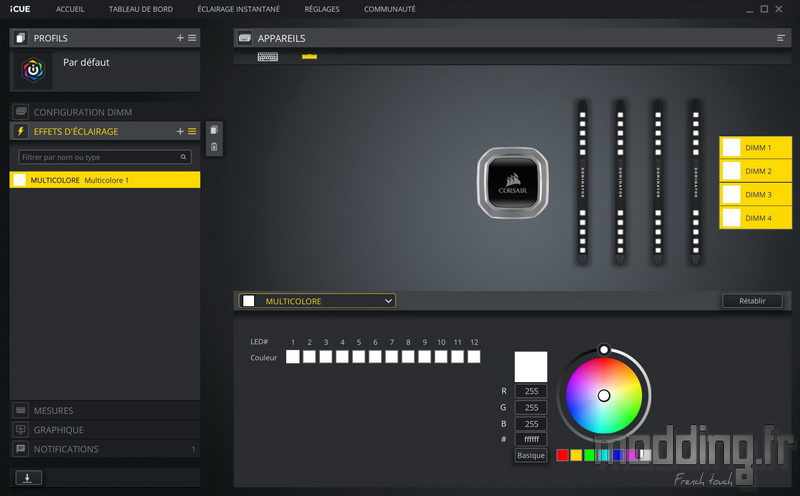Add a new profile with plus icon
This screenshot has width=800, height=496.
coord(180,38)
